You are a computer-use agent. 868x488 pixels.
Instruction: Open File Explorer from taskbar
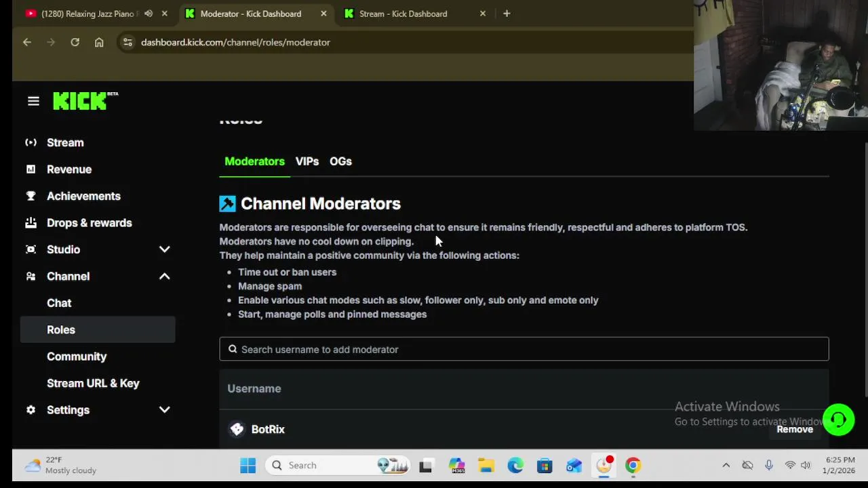tap(486, 465)
